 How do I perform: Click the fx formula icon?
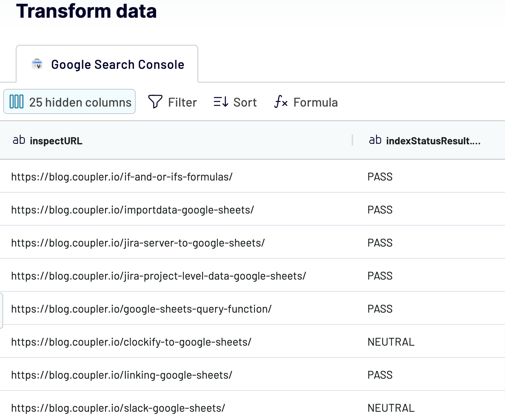point(281,102)
